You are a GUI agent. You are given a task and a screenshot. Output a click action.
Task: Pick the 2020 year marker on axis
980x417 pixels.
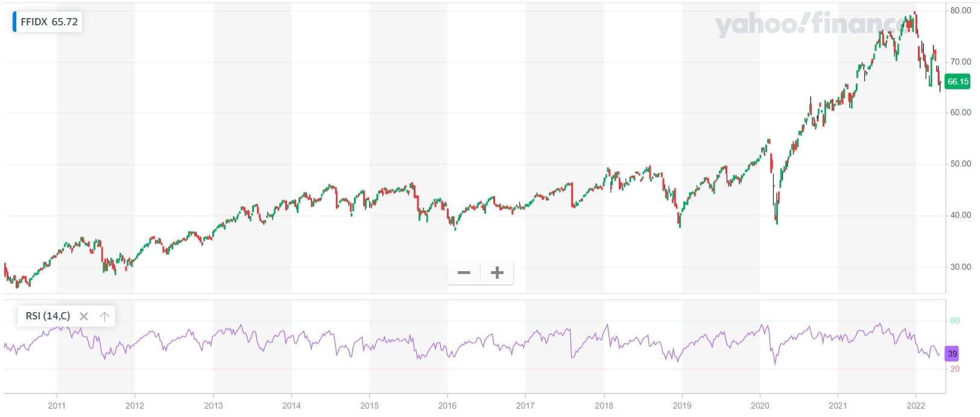tap(760, 406)
